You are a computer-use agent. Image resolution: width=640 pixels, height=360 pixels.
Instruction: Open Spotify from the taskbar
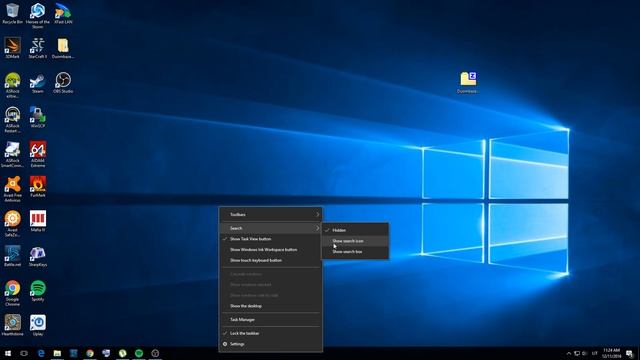tap(139, 353)
